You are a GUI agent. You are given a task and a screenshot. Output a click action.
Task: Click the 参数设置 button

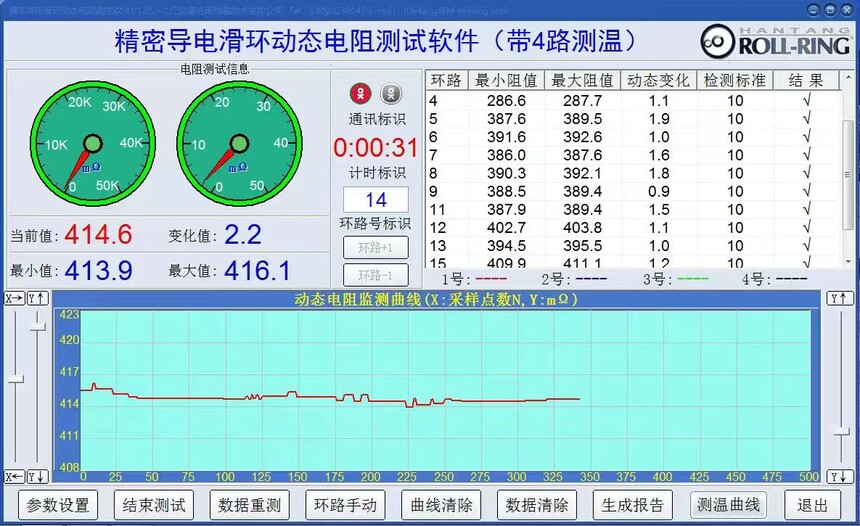(x=58, y=505)
